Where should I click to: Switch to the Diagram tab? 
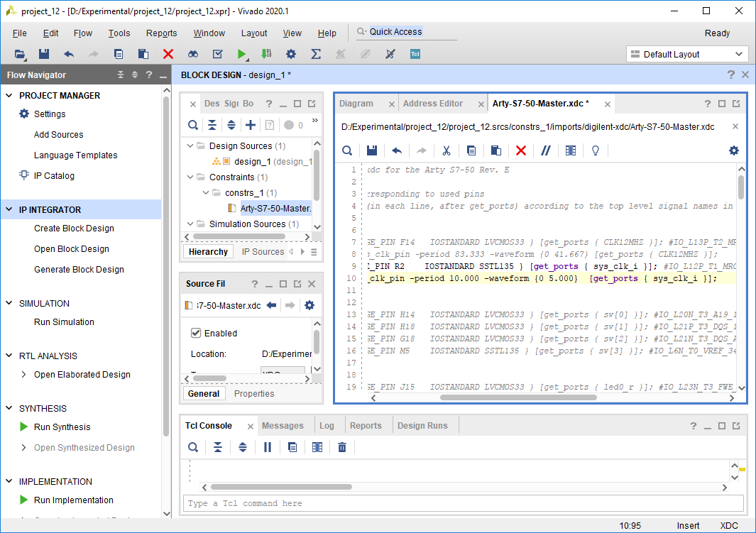356,104
